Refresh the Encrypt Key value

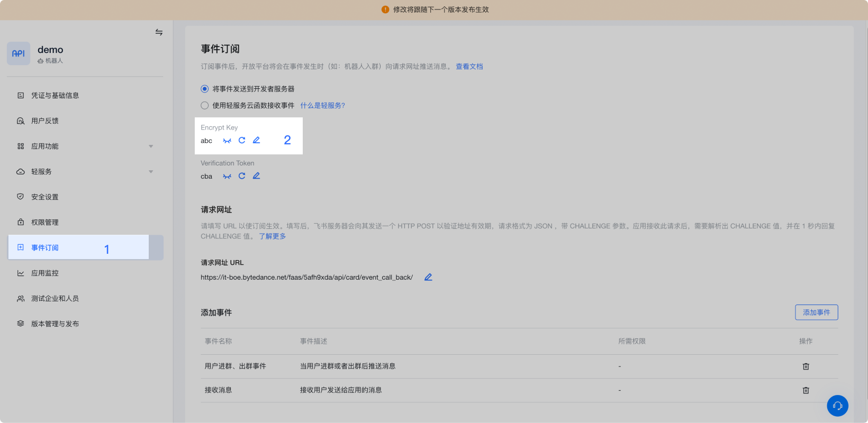click(x=242, y=140)
